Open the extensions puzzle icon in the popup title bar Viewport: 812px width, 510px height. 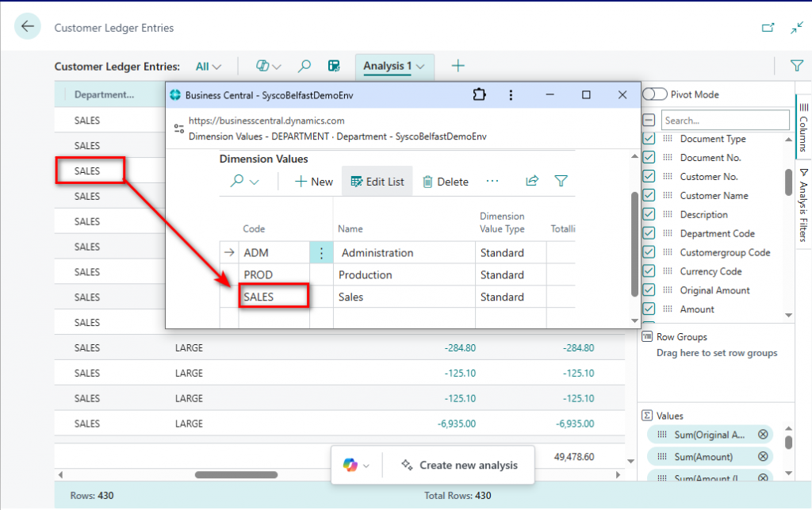pos(479,94)
